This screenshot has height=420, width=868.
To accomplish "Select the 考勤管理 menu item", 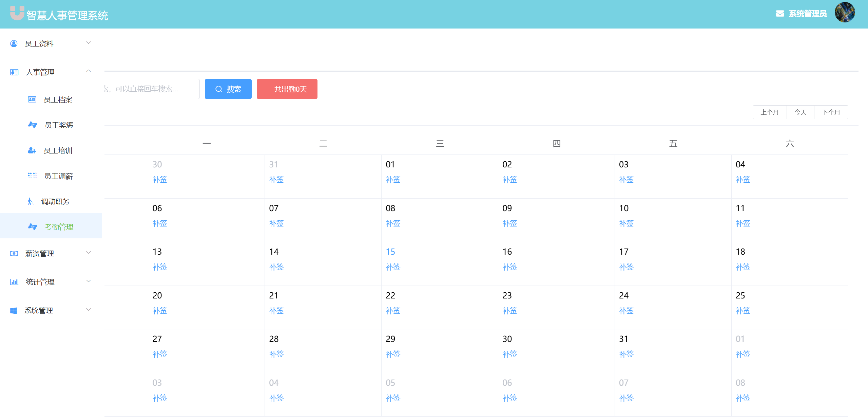I will 59,227.
